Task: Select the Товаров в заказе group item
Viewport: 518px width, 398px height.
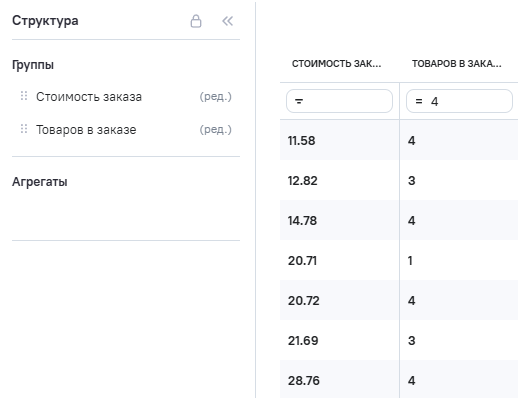Action: point(86,130)
